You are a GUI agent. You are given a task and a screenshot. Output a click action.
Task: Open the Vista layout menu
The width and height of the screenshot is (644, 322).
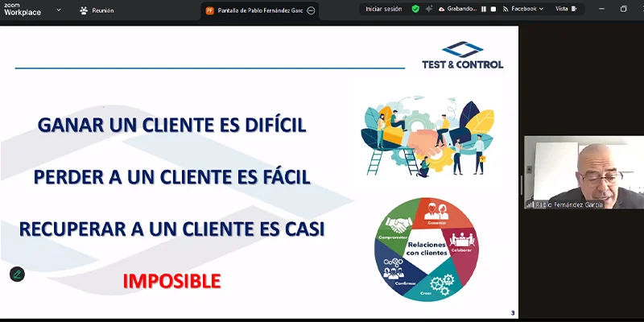[565, 9]
